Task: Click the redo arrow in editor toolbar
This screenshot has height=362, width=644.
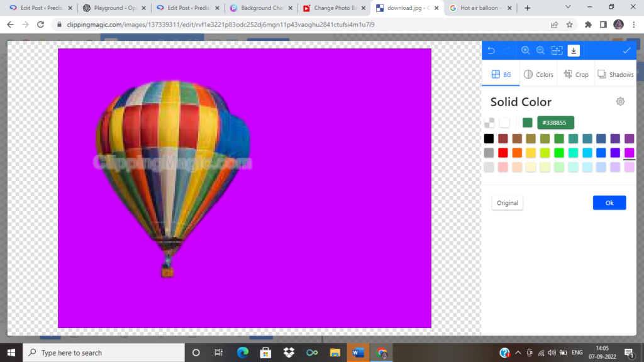Action: [x=506, y=50]
